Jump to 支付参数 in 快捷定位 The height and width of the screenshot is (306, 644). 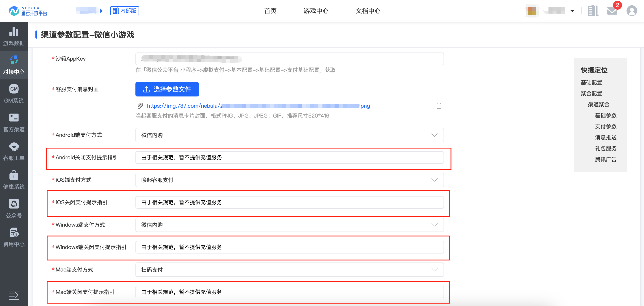pyautogui.click(x=605, y=126)
